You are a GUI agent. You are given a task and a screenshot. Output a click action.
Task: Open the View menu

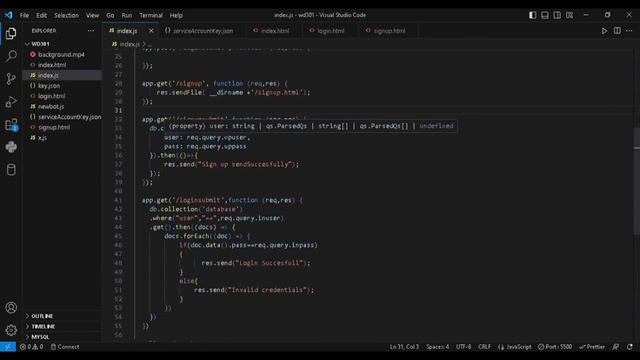click(x=92, y=15)
